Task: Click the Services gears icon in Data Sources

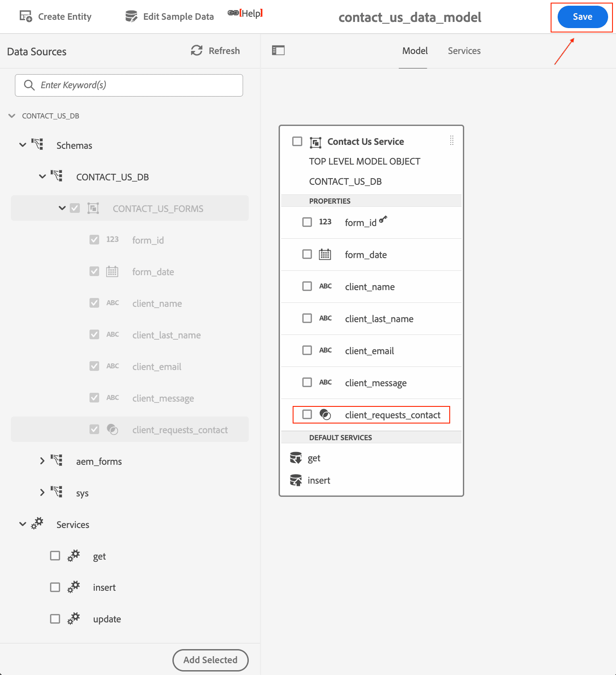Action: 37,523
